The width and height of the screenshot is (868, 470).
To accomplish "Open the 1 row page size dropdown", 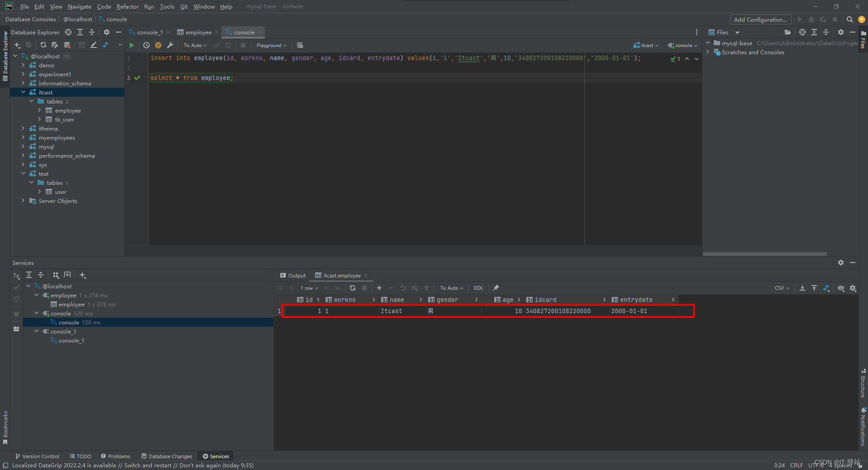I will [x=309, y=288].
